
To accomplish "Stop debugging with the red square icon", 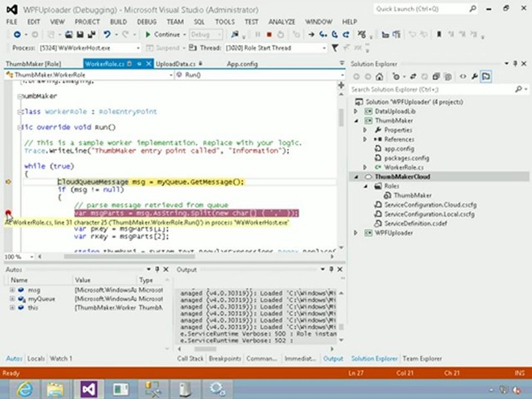I will (269, 34).
